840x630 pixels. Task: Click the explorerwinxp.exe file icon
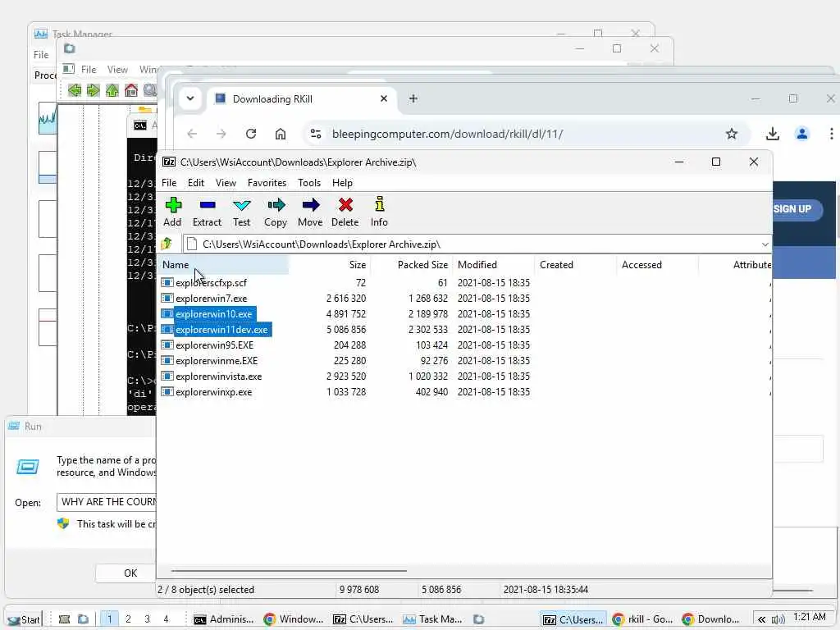[167, 391]
